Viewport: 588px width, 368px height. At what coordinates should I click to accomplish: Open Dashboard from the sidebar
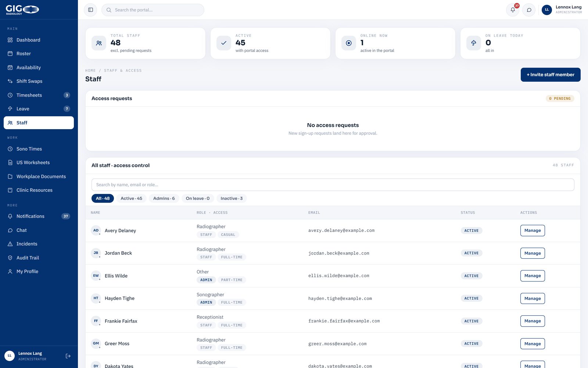click(39, 40)
